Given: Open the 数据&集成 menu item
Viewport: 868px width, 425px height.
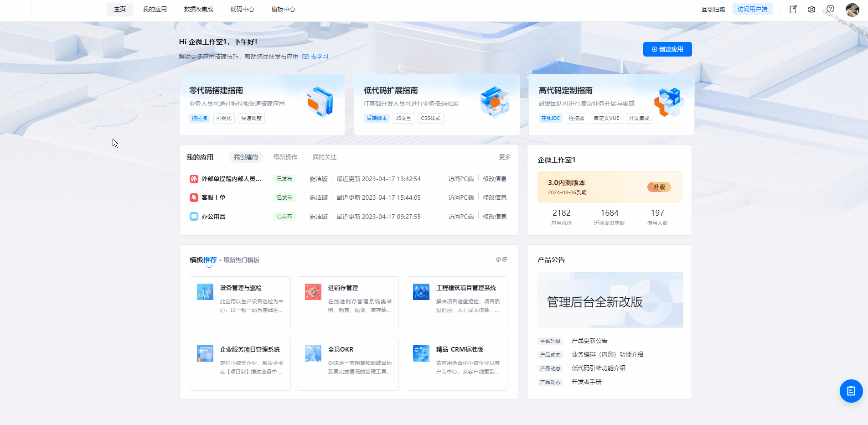Looking at the screenshot, I should pyautogui.click(x=198, y=9).
